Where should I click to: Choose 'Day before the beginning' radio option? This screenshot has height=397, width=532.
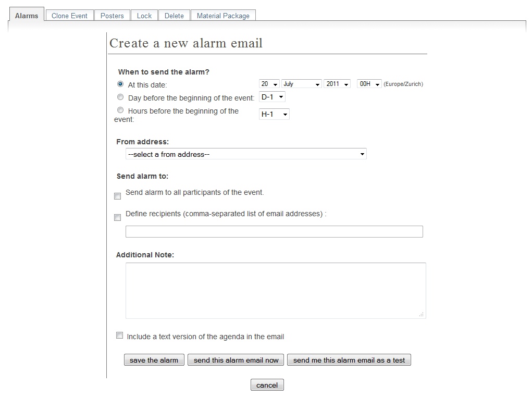click(120, 97)
